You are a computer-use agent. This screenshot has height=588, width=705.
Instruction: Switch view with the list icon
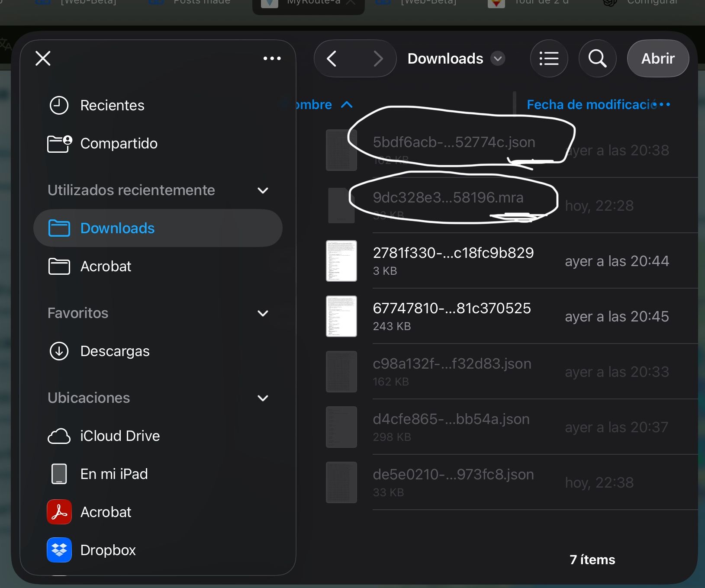tap(549, 58)
